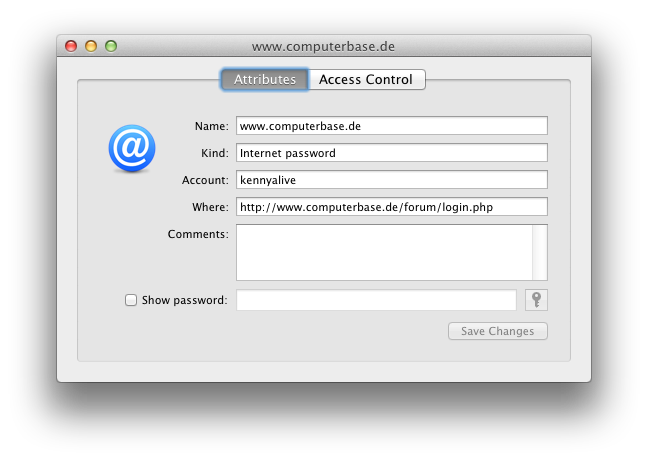648x461 pixels.
Task: Click the Where URL field
Action: pos(392,207)
